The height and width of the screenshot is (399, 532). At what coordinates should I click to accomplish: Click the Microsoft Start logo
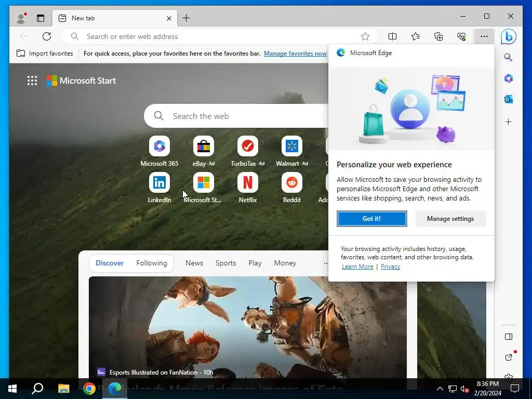coord(82,81)
